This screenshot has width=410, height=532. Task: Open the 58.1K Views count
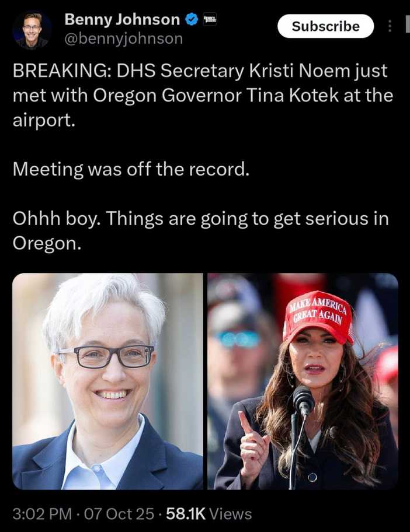point(209,514)
